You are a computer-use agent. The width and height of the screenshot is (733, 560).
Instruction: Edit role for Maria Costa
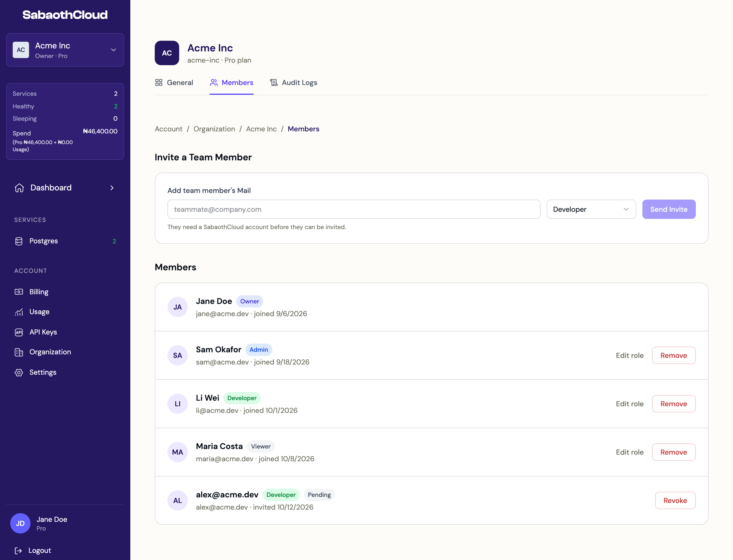(x=629, y=452)
